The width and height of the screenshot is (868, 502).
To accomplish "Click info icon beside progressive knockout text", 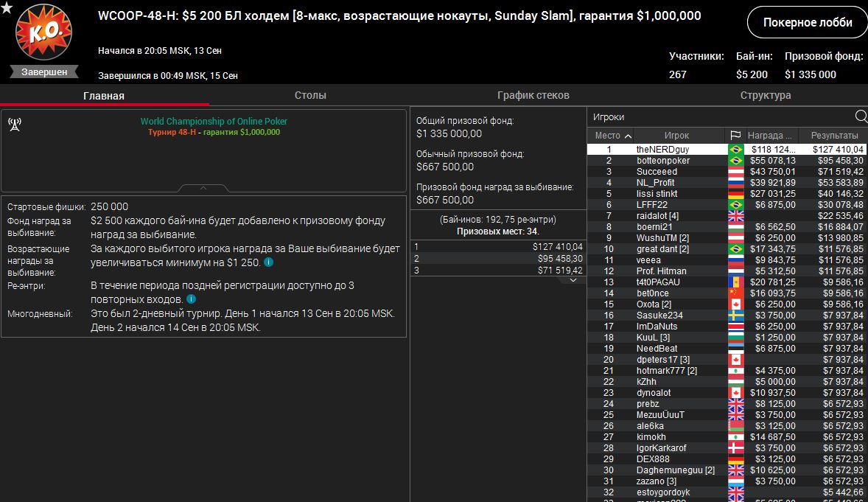I will coord(269,262).
